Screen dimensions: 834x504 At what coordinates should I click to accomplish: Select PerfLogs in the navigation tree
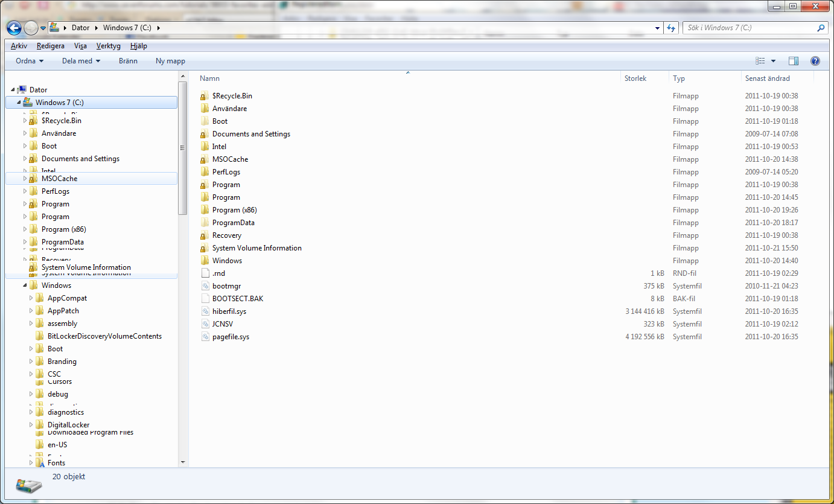[56, 191]
